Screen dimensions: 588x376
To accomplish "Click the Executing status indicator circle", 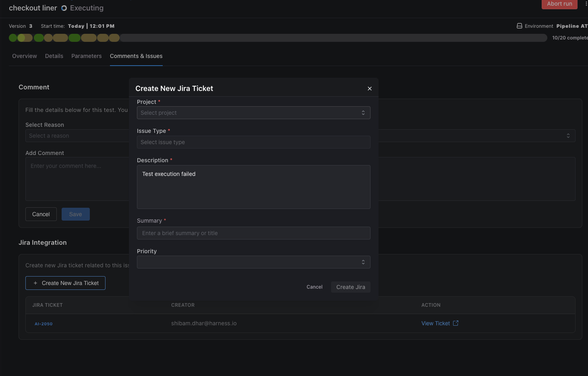I will pos(64,8).
